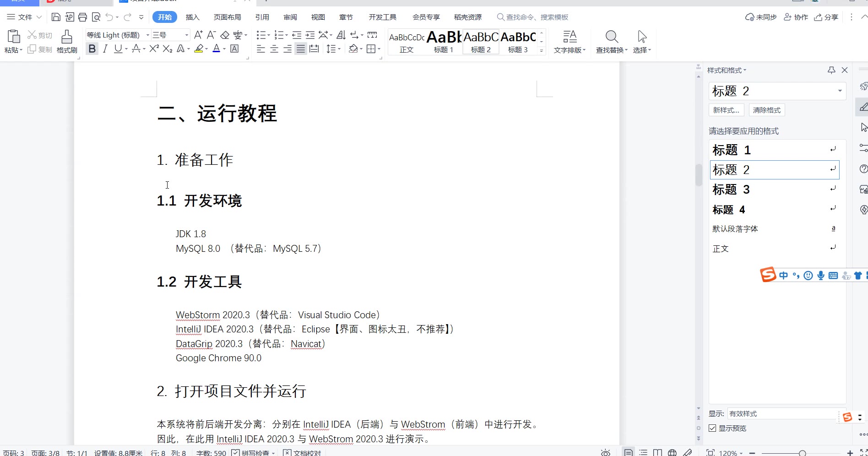
Task: Click the Redo arrow icon
Action: pyautogui.click(x=127, y=17)
